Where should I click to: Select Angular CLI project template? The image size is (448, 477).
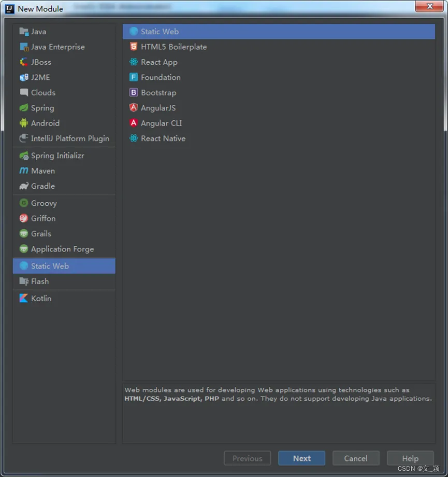coord(161,123)
